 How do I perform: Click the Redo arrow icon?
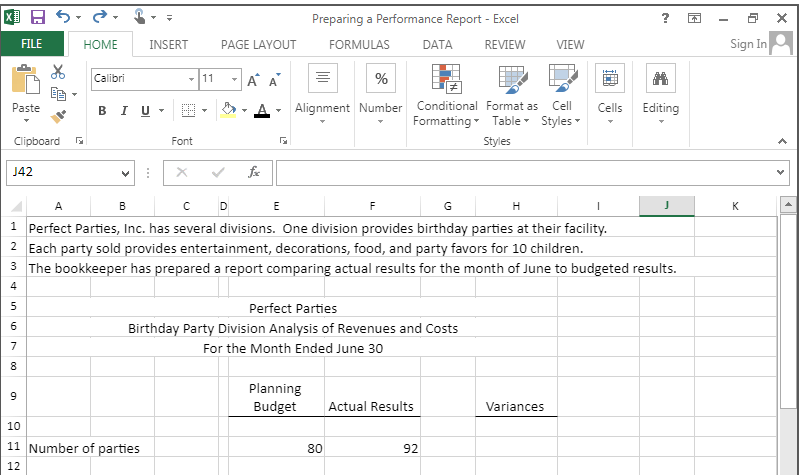99,17
